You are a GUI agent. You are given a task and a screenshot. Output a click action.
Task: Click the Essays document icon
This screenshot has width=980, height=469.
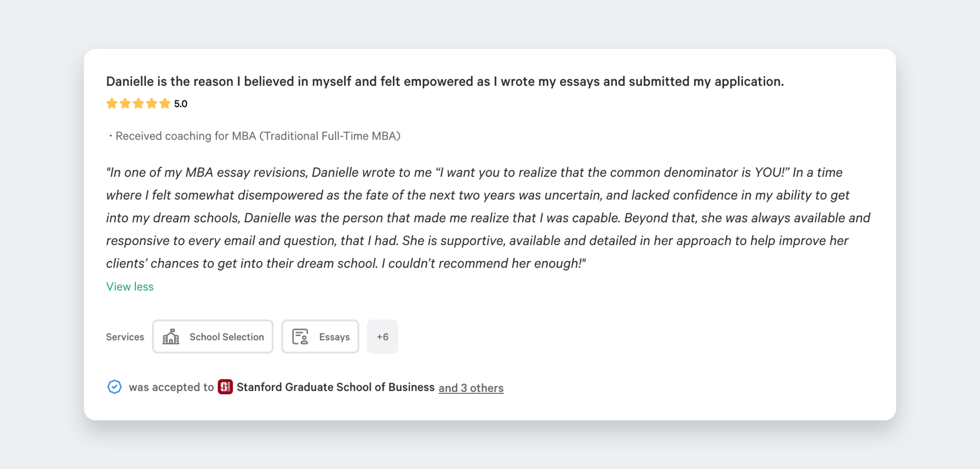click(300, 337)
